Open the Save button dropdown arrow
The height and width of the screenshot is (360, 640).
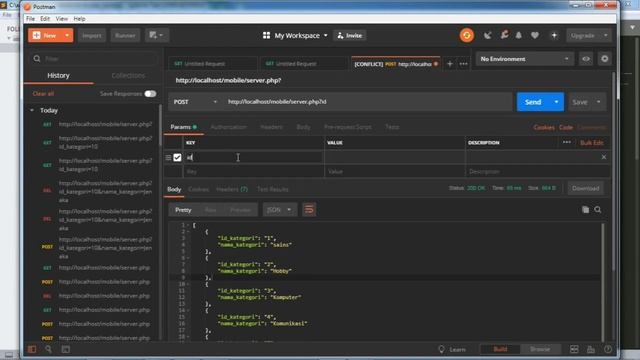[599, 102]
